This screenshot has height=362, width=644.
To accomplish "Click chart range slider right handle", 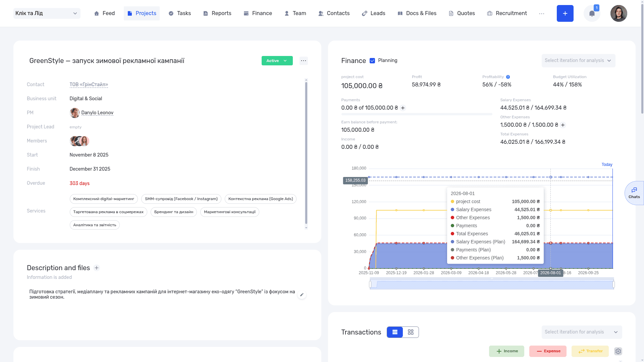I will coord(613,284).
